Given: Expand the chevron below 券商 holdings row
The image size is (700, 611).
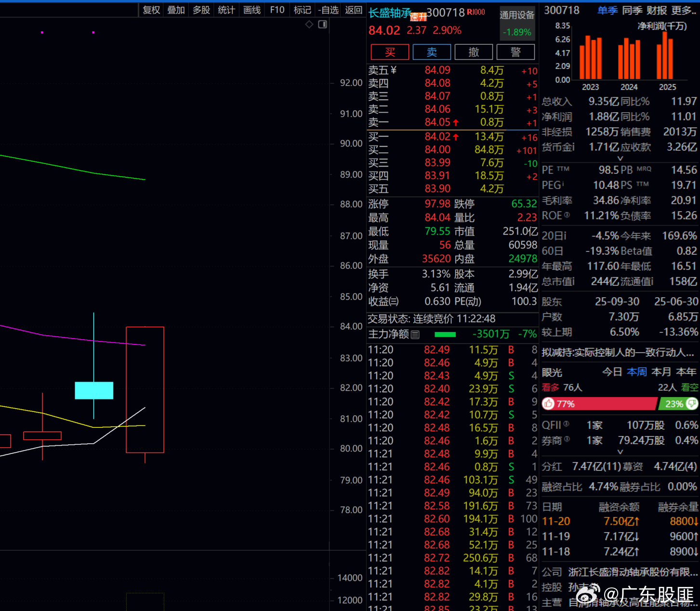Looking at the screenshot, I should [620, 452].
